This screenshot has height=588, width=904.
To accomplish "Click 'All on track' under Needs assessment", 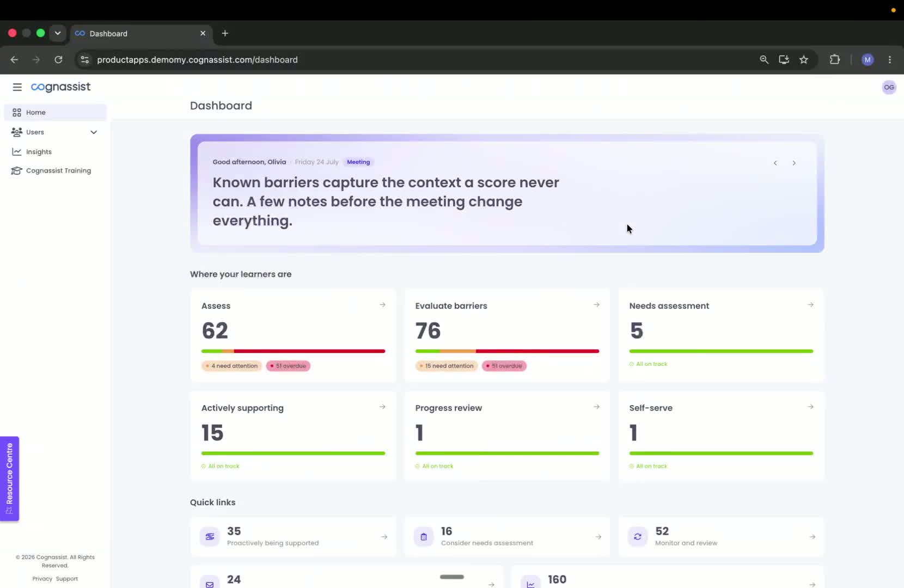I will pyautogui.click(x=648, y=364).
